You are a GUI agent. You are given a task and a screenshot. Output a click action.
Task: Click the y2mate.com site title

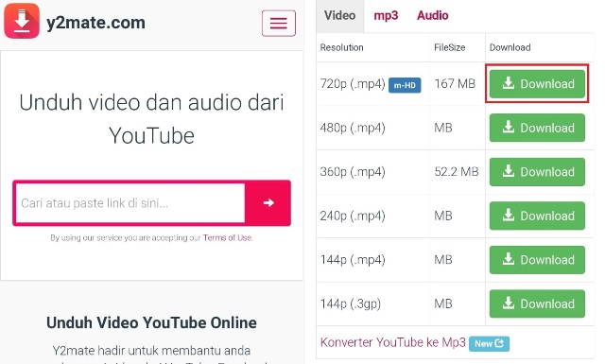pos(95,23)
